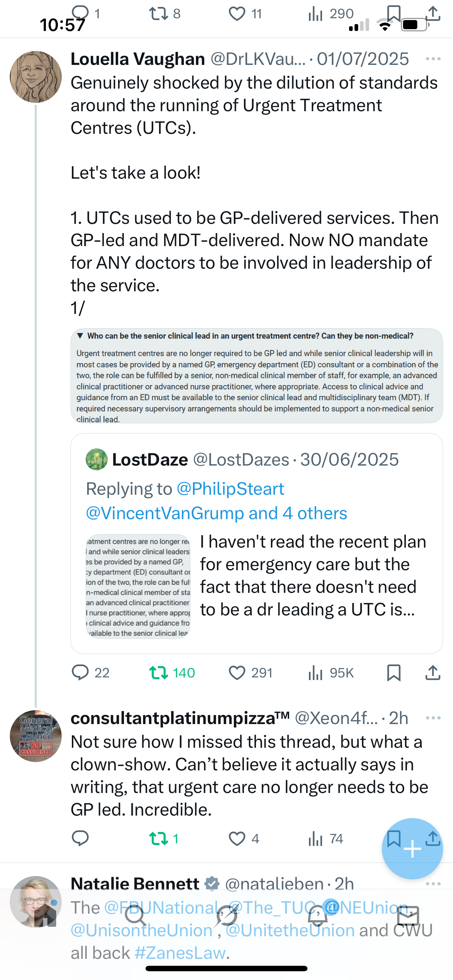This screenshot has height=980, width=453.
Task: Undo retweet on Louella Vaughan's tweet
Action: [x=159, y=673]
